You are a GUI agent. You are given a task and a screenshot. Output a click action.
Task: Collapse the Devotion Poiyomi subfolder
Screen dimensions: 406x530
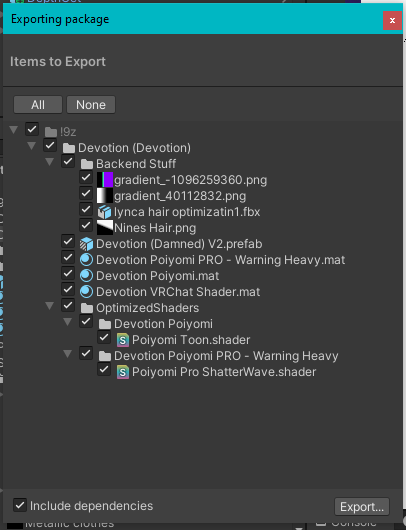click(68, 322)
